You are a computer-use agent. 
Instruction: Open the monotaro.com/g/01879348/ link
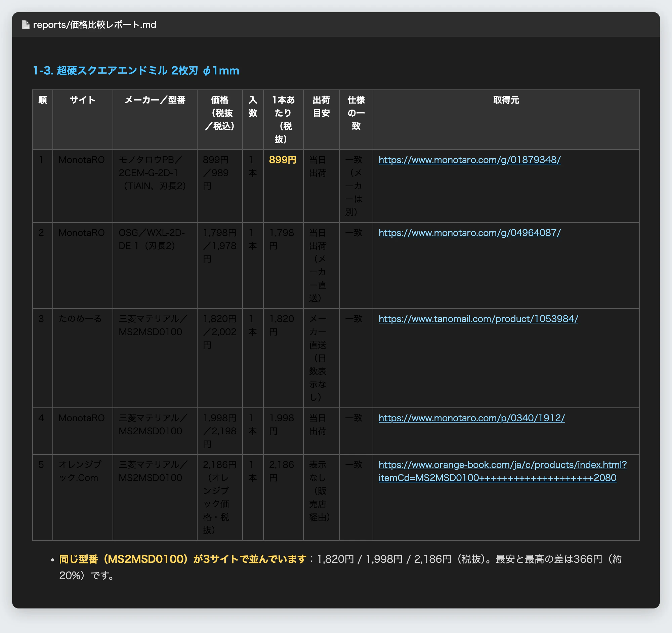pyautogui.click(x=469, y=160)
